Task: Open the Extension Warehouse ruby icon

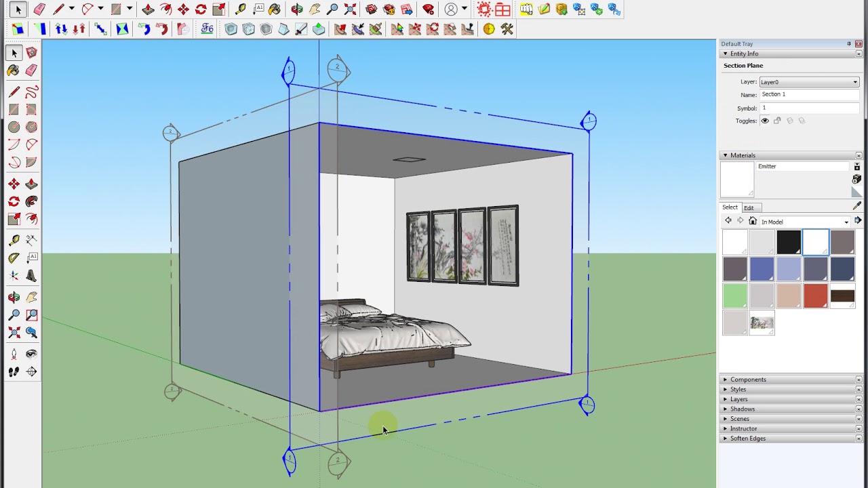Action: tap(428, 9)
